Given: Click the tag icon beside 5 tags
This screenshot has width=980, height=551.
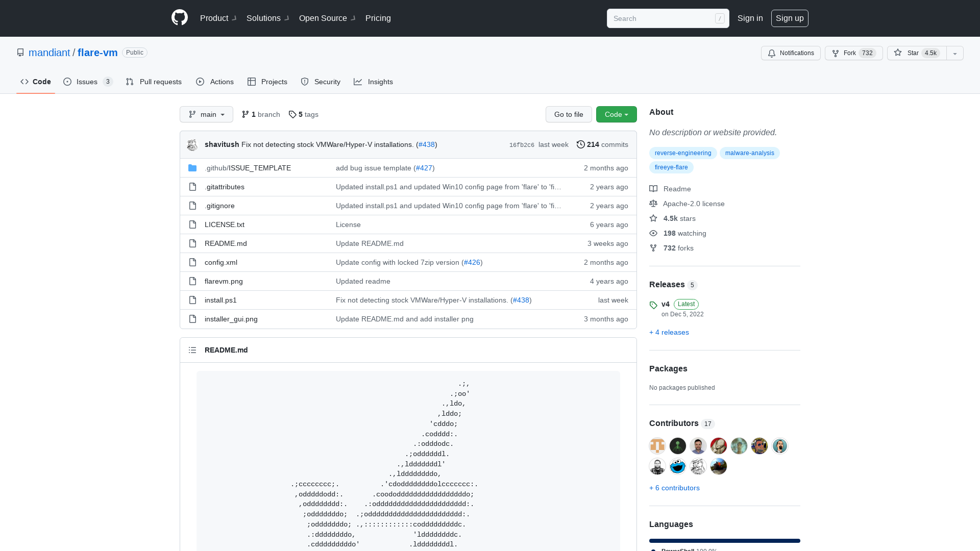Looking at the screenshot, I should click(292, 114).
